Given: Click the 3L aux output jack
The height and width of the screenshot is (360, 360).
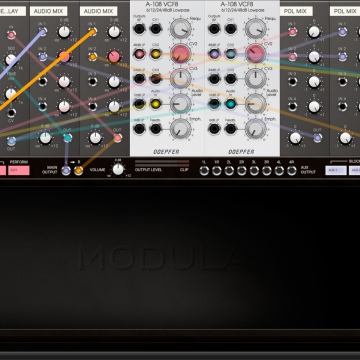Looking at the screenshot, I should click(x=254, y=171).
